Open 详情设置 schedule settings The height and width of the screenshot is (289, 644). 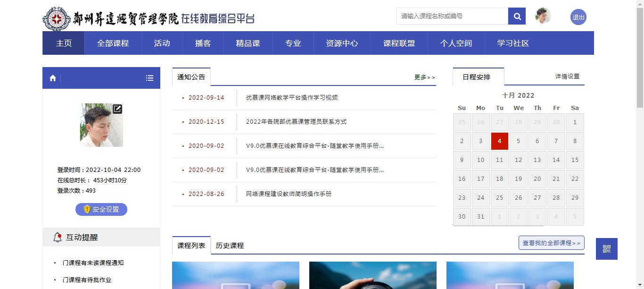567,76
